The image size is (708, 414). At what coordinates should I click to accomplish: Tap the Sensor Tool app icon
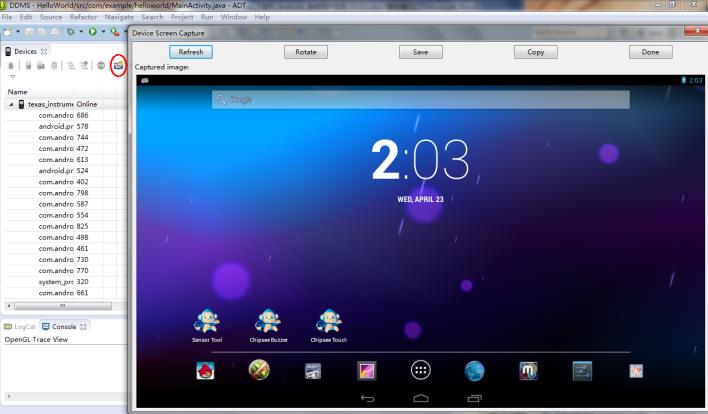(207, 321)
